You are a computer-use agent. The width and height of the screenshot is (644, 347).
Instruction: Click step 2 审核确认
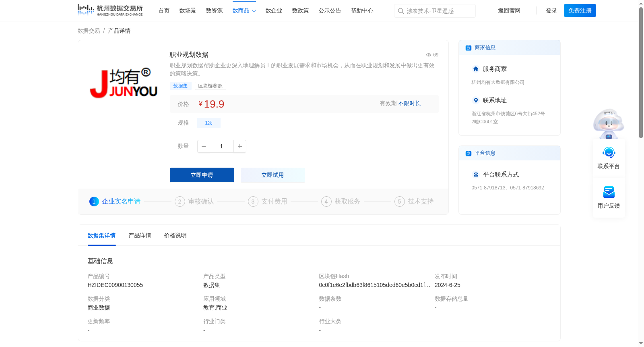194,202
